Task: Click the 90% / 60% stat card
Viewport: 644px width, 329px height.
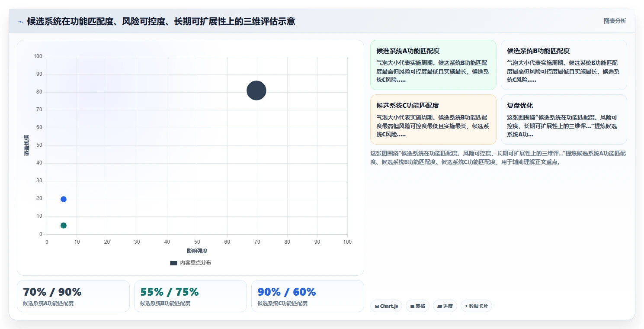Action: tap(308, 296)
